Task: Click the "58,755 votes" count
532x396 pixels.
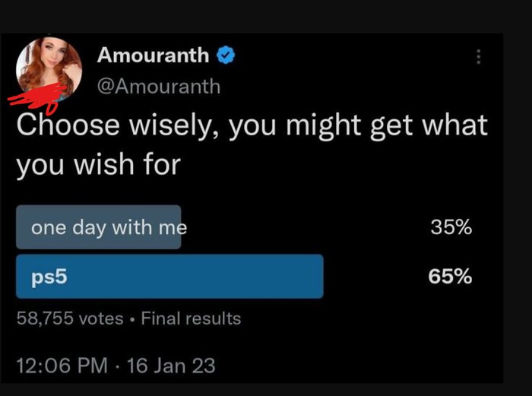Action: point(70,318)
